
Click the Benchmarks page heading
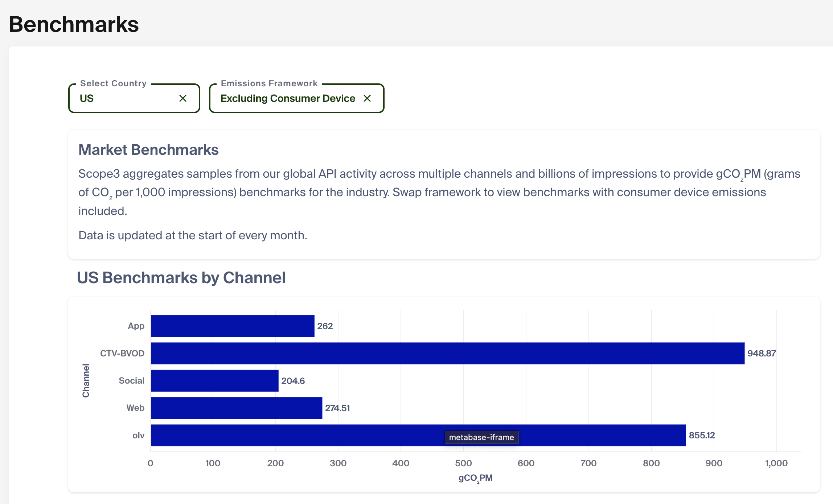tap(74, 24)
